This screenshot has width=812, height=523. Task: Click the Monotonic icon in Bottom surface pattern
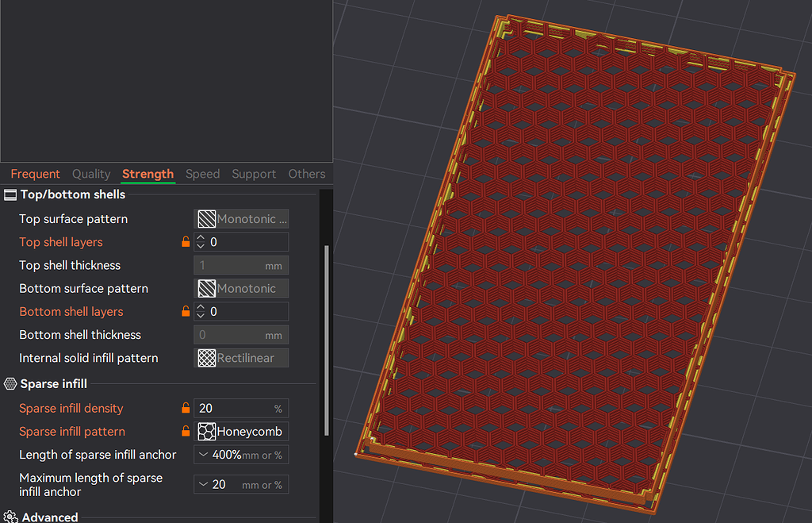[x=207, y=288]
